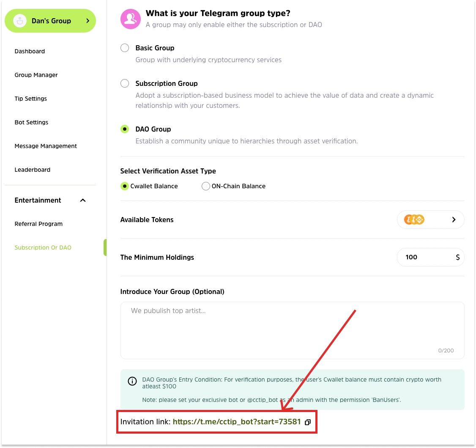Open the t.me/cctip_bot invitation link
Image resolution: width=476 pixels, height=448 pixels.
tap(237, 422)
